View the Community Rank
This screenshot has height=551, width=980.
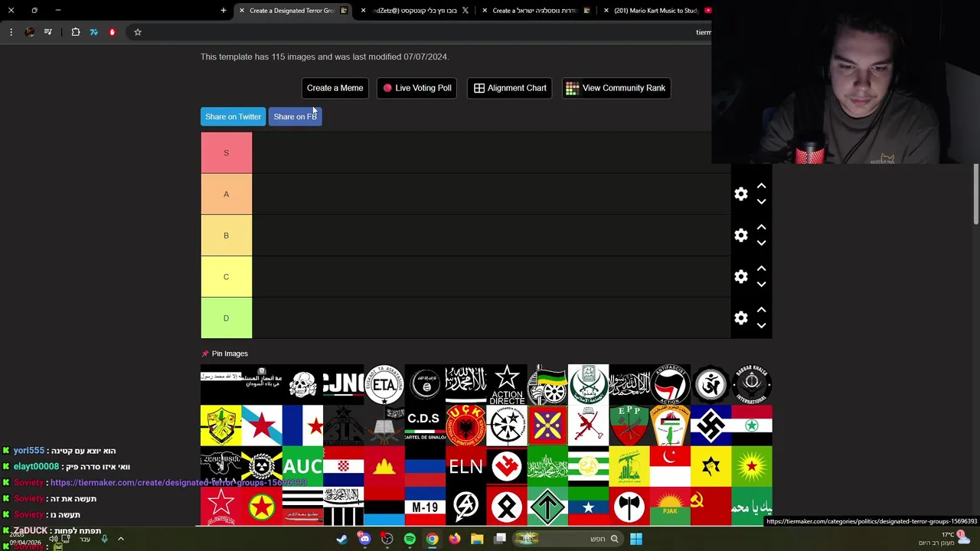coord(616,88)
